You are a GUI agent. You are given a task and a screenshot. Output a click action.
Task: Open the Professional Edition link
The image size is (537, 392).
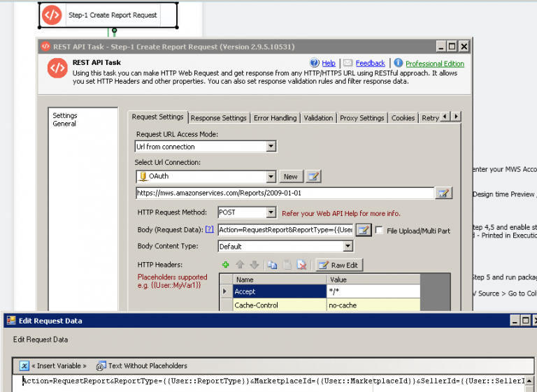[x=435, y=64]
